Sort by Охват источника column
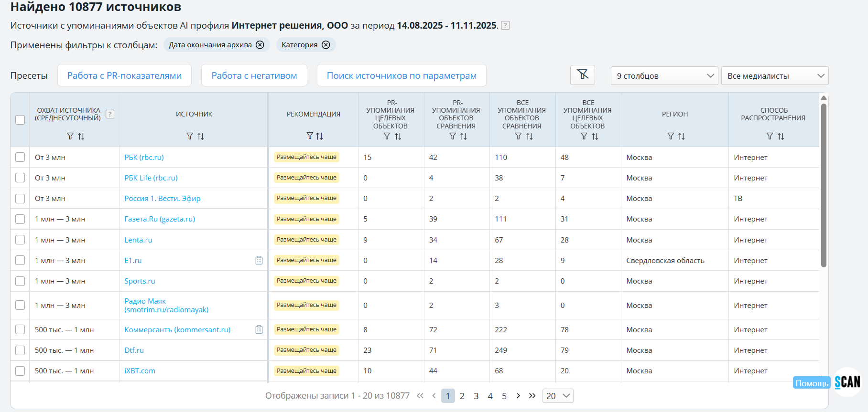Image resolution: width=868 pixels, height=412 pixels. 81,137
